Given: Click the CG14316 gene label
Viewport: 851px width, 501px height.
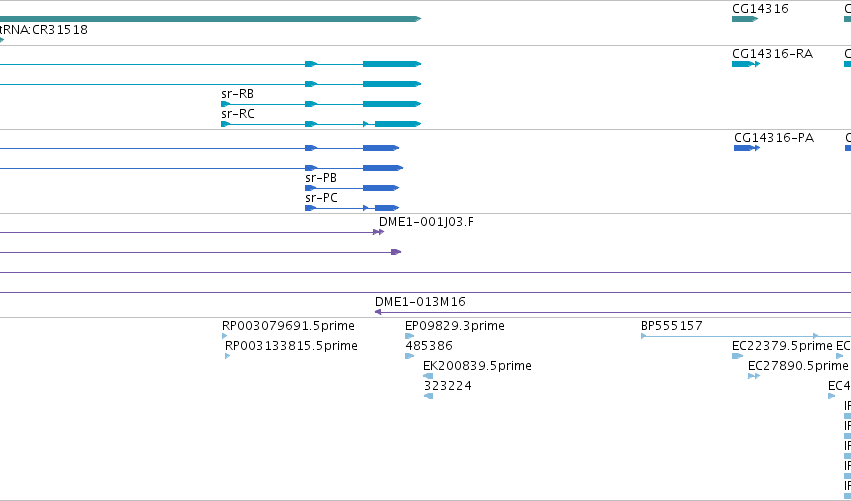Looking at the screenshot, I should (760, 9).
